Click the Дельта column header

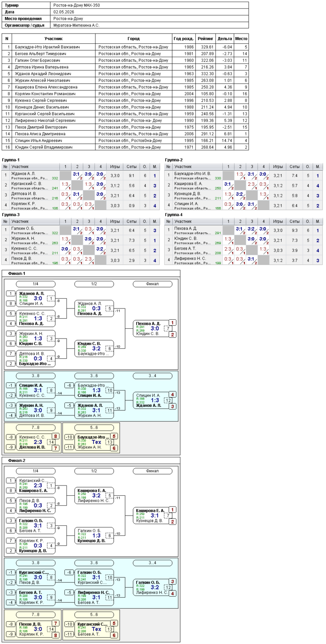pos(225,39)
